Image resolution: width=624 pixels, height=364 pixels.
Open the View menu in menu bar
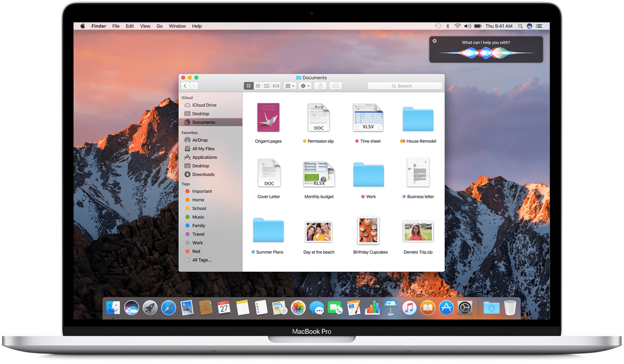(x=145, y=26)
